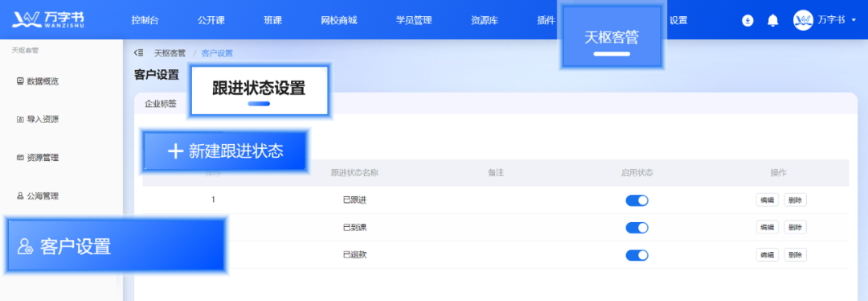Click the 已跟进 status name cell
The image size is (868, 301).
tap(355, 200)
